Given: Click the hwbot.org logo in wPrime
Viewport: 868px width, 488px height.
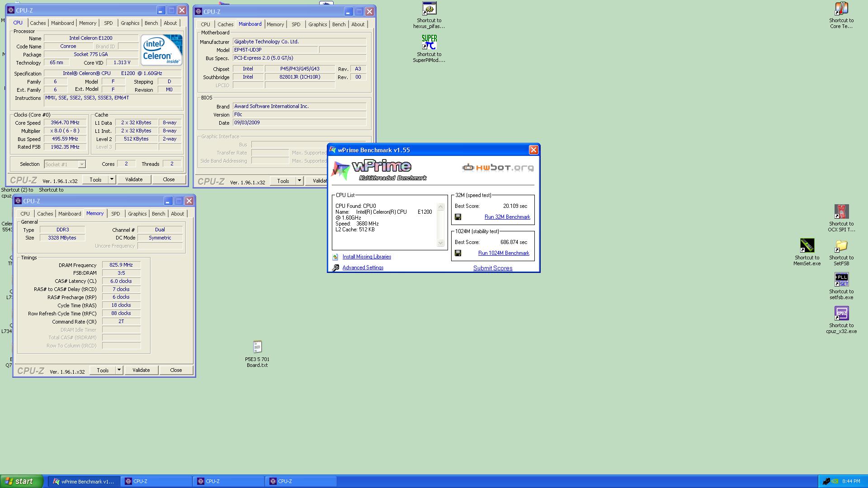Looking at the screenshot, I should click(498, 168).
